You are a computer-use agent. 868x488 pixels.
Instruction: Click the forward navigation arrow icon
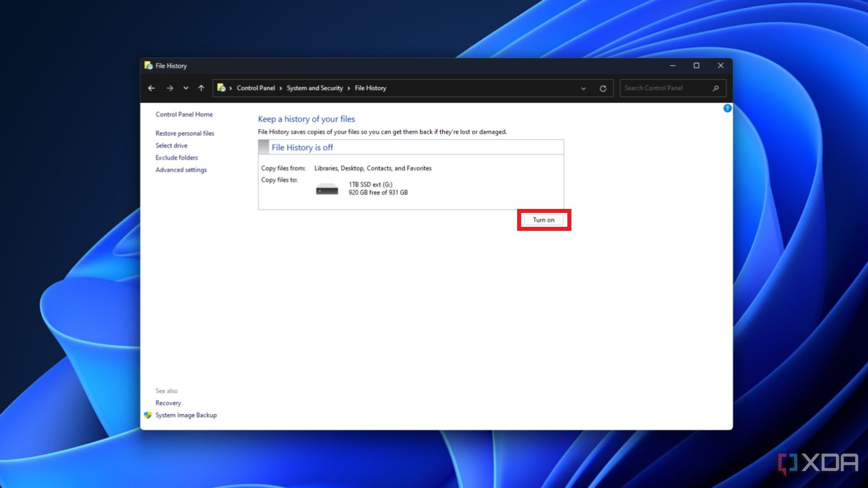point(169,88)
